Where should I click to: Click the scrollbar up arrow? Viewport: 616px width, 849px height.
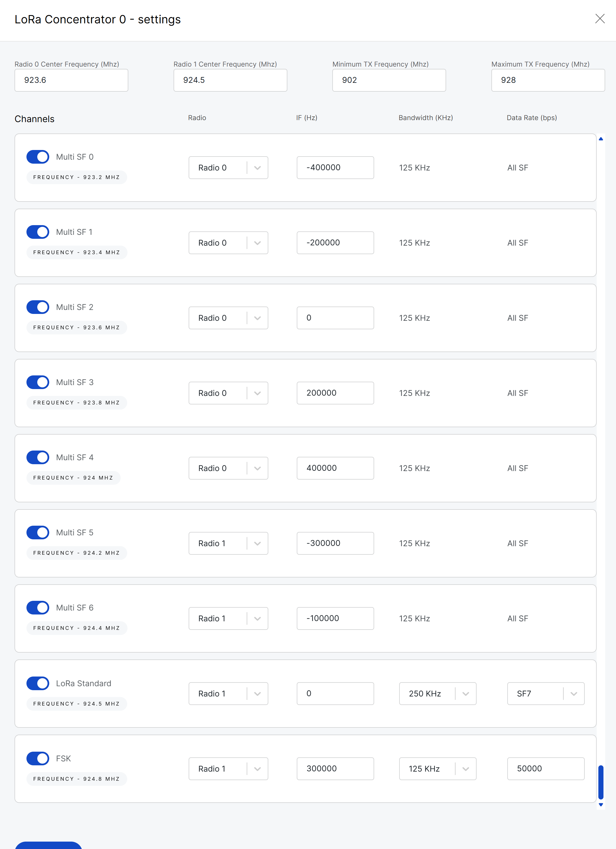601,139
